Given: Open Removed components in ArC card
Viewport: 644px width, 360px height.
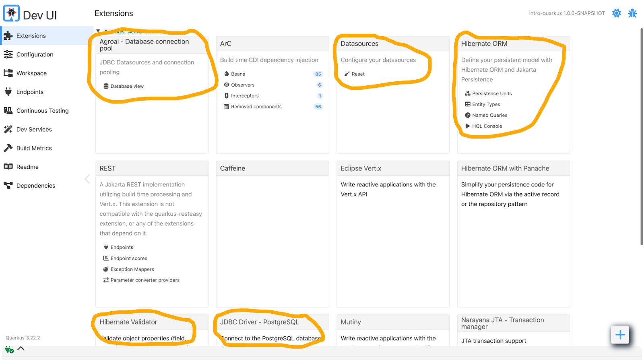Looking at the screenshot, I should (256, 107).
